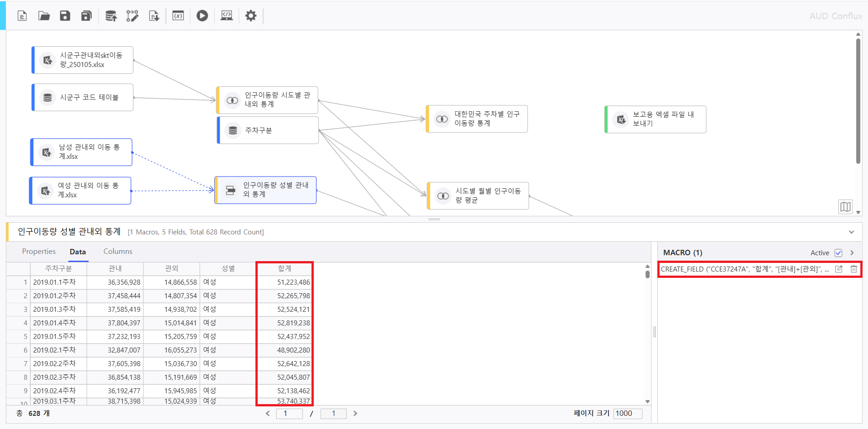The height and width of the screenshot is (429, 868).
Task: Click the flow node edit toolbar icon
Action: (132, 16)
